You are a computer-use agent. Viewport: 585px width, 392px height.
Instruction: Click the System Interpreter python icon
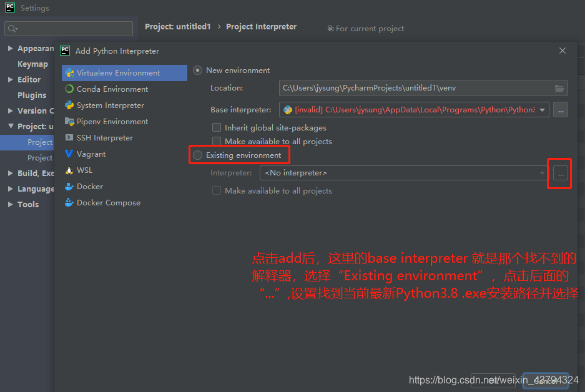(x=69, y=105)
